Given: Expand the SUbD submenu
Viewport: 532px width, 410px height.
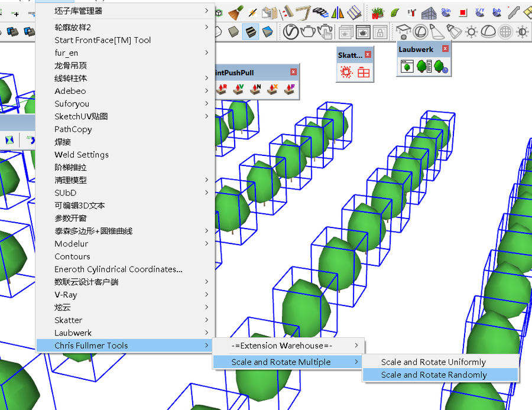Looking at the screenshot, I should pyautogui.click(x=125, y=193).
